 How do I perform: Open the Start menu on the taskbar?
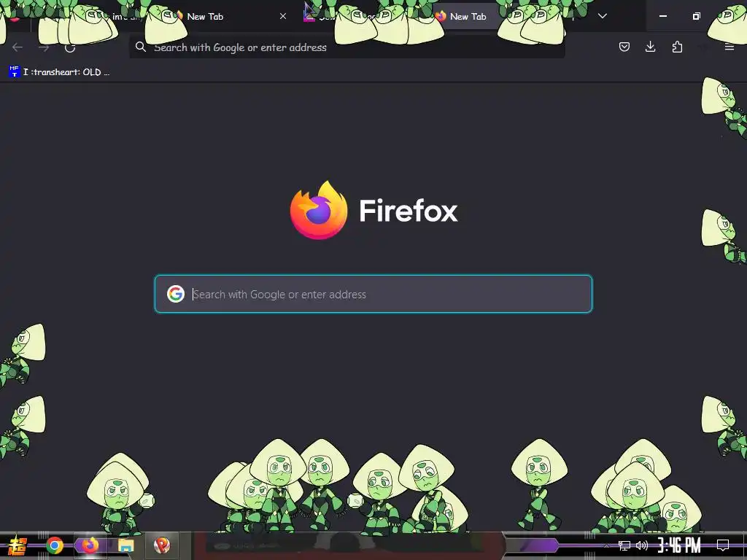pyautogui.click(x=16, y=545)
